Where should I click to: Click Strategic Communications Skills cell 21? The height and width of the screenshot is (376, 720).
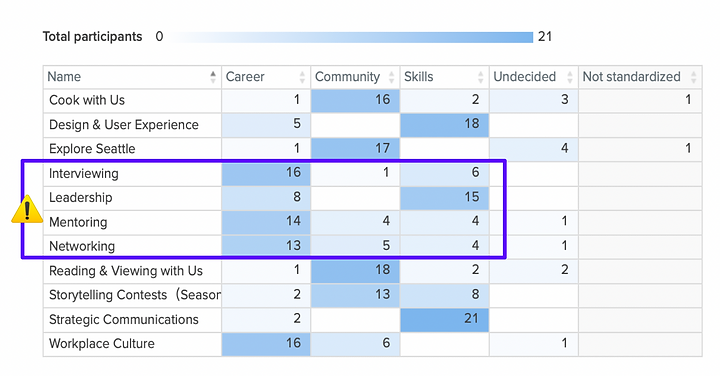pyautogui.click(x=444, y=320)
